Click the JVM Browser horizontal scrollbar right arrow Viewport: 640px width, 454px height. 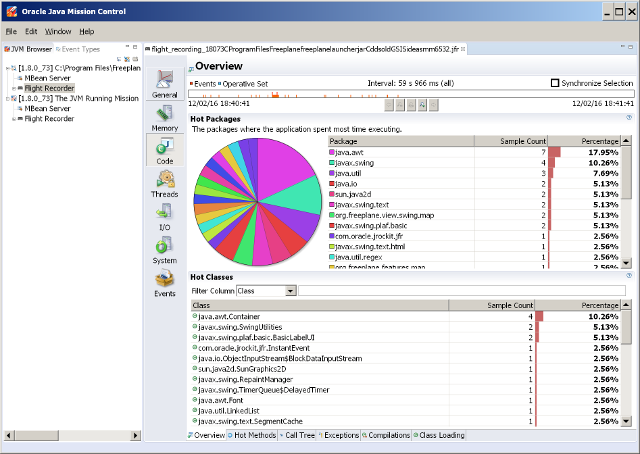click(136, 435)
